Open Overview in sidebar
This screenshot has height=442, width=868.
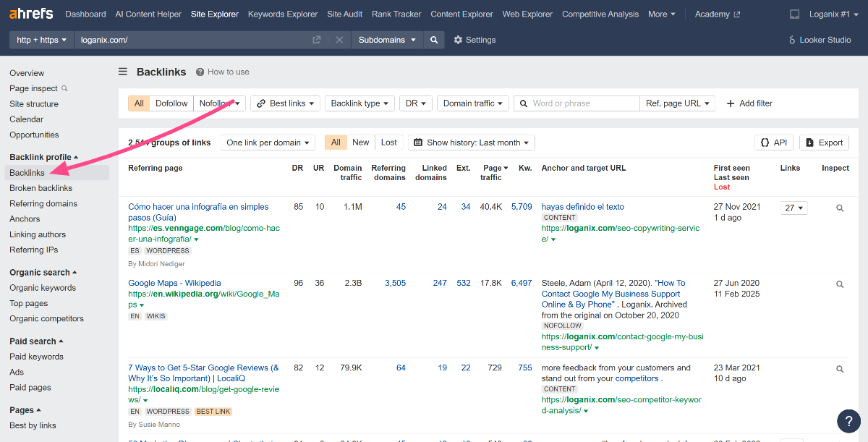pyautogui.click(x=27, y=73)
